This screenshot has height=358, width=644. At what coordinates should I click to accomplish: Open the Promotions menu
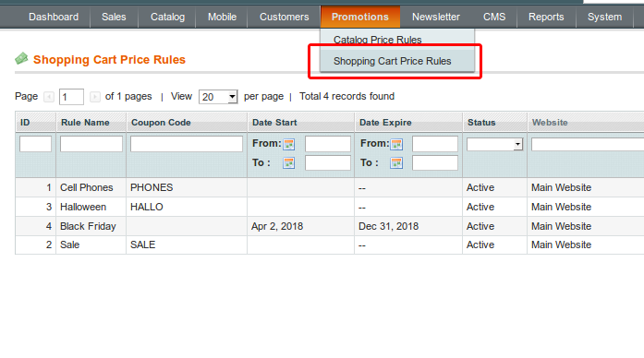(360, 17)
